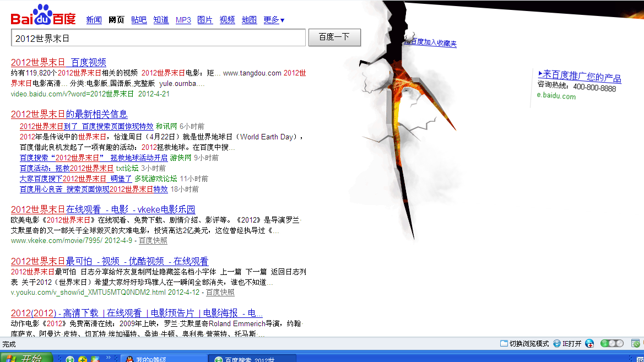
Task: Switch to the 贴吧 search tab
Action: click(x=139, y=20)
